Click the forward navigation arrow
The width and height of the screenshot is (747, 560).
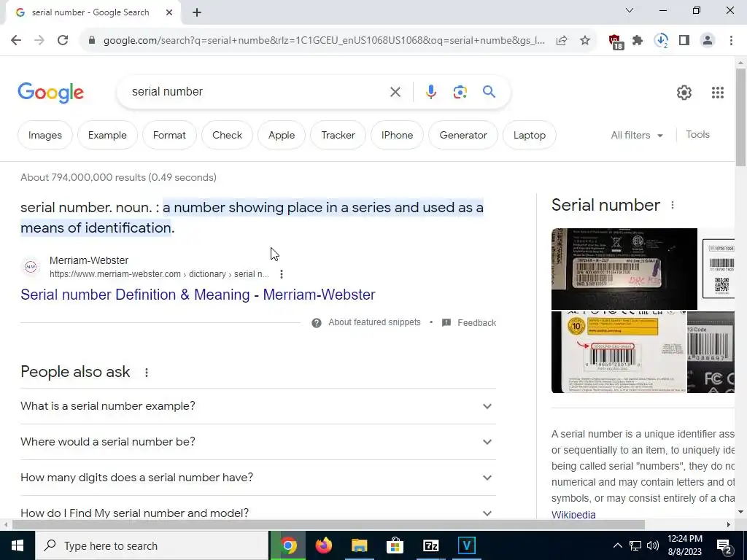(x=39, y=41)
